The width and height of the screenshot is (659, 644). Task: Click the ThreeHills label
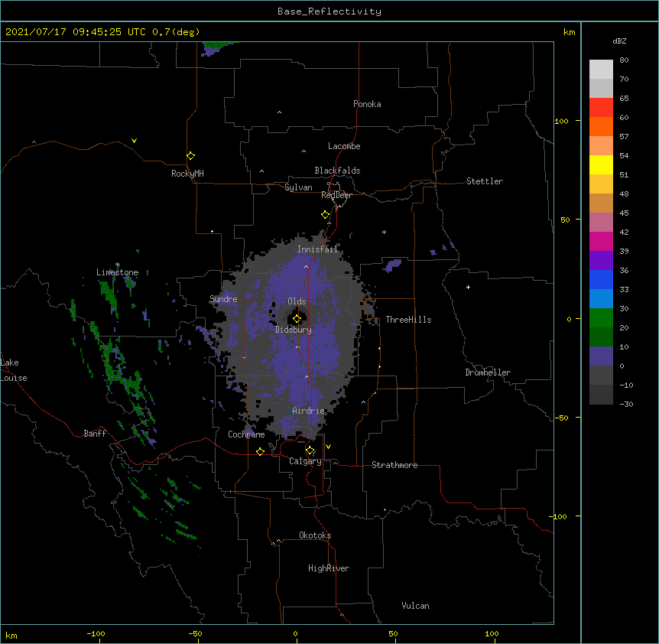pyautogui.click(x=408, y=320)
